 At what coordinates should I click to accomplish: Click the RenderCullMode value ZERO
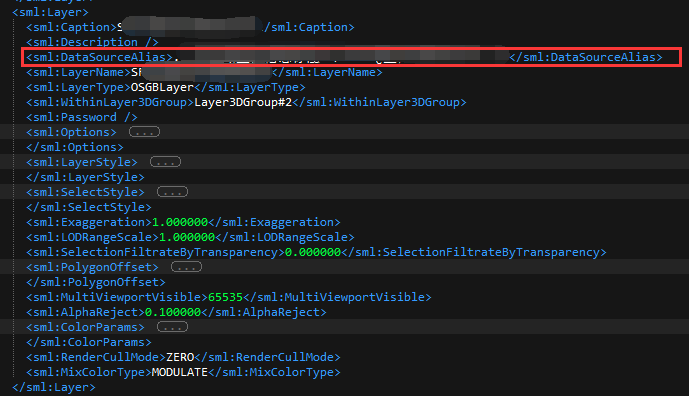click(x=180, y=357)
